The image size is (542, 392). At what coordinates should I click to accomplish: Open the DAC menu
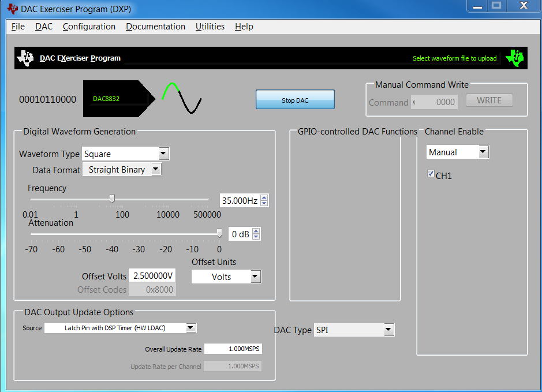44,27
